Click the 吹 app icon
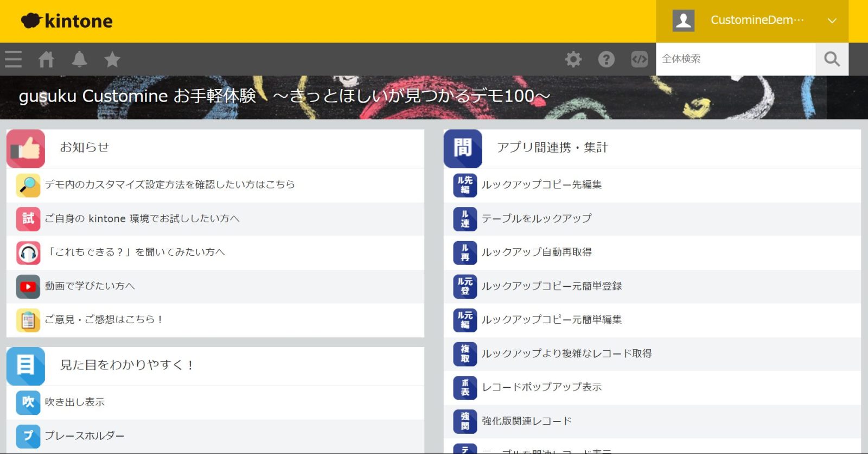The width and height of the screenshot is (868, 454). point(28,402)
